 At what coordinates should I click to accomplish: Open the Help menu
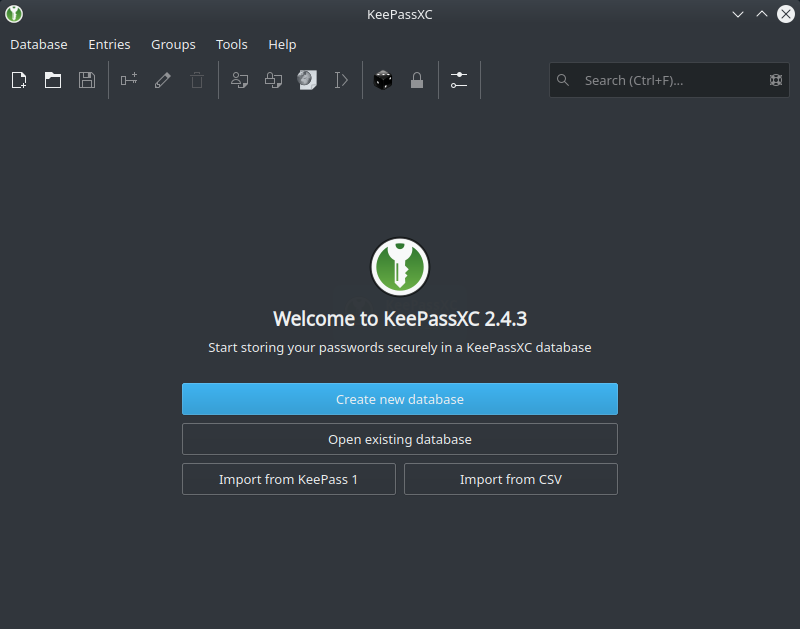[x=282, y=44]
